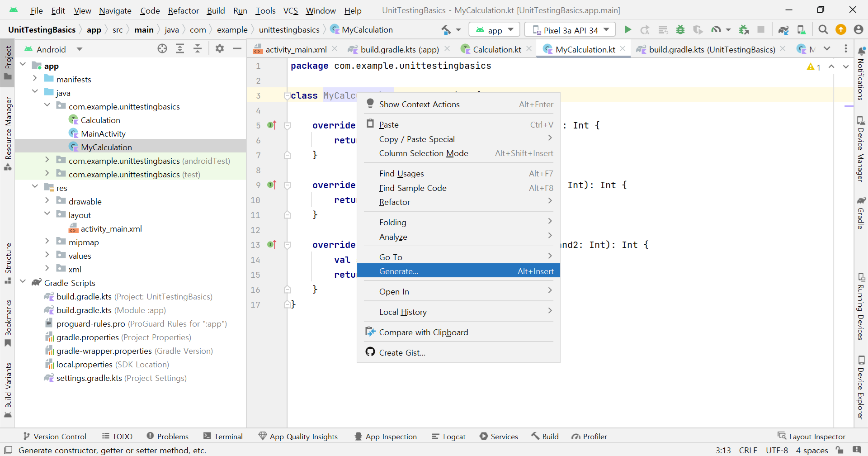Click the orange update notification icon

[841, 30]
